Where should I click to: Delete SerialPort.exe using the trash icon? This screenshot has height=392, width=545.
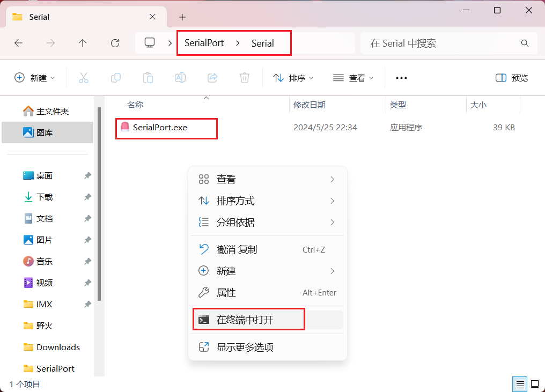click(x=245, y=78)
